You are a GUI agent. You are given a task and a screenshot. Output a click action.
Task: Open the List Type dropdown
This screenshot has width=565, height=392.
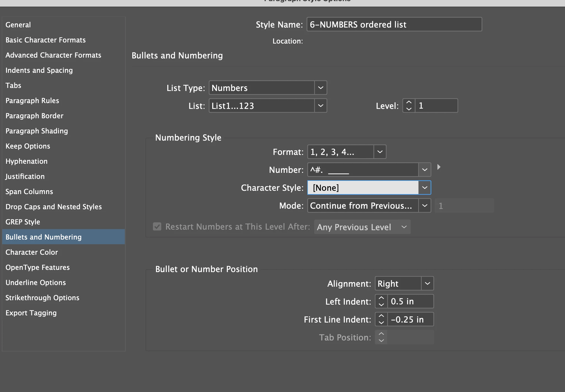point(321,88)
